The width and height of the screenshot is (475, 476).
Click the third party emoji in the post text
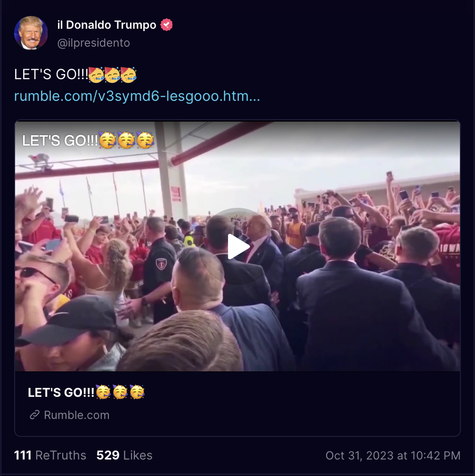128,74
